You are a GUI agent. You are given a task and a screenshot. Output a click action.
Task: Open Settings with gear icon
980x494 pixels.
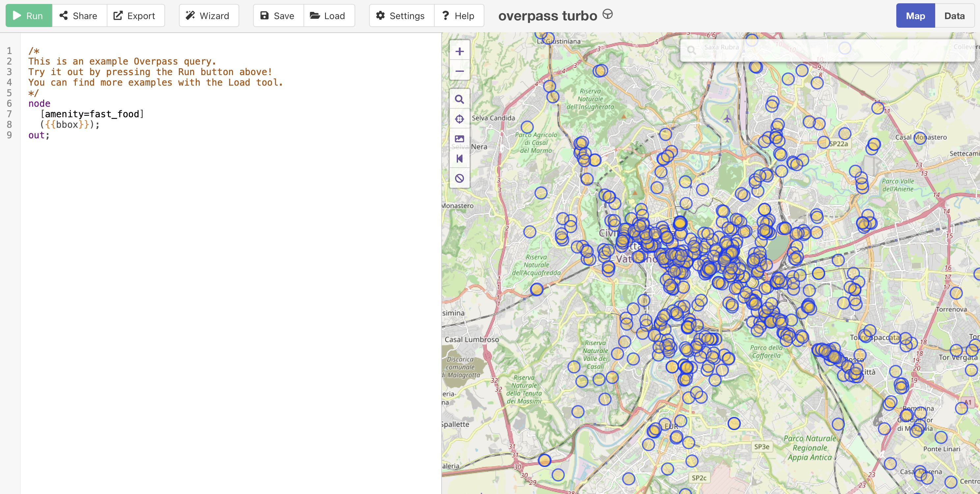tap(401, 15)
